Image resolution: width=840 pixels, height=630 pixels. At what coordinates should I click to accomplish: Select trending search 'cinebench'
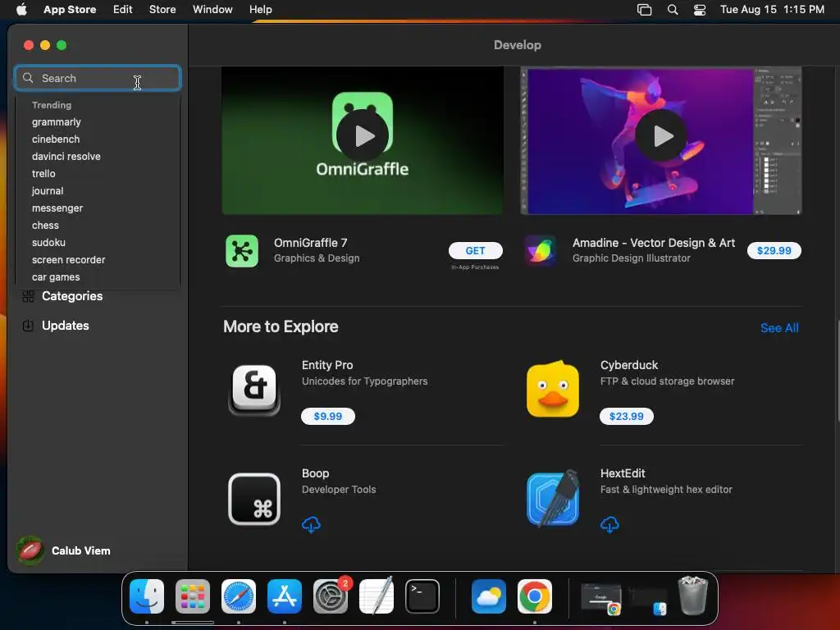click(56, 139)
